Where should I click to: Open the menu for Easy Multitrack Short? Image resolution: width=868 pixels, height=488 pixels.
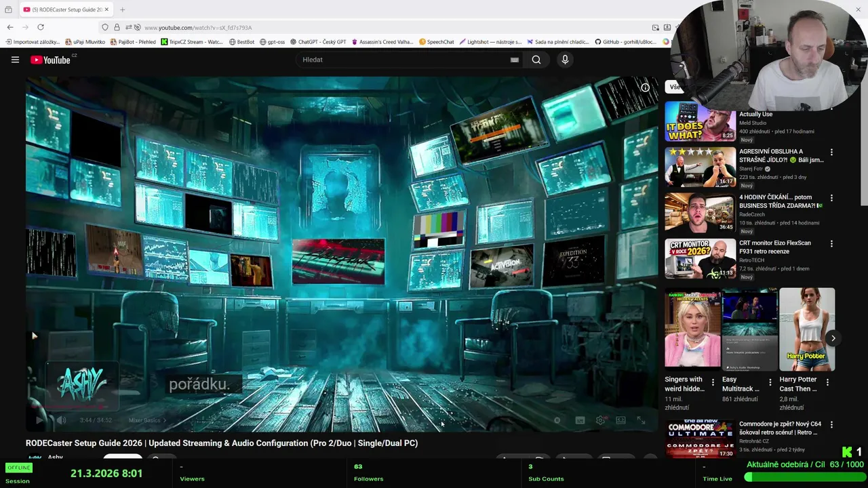click(x=770, y=382)
